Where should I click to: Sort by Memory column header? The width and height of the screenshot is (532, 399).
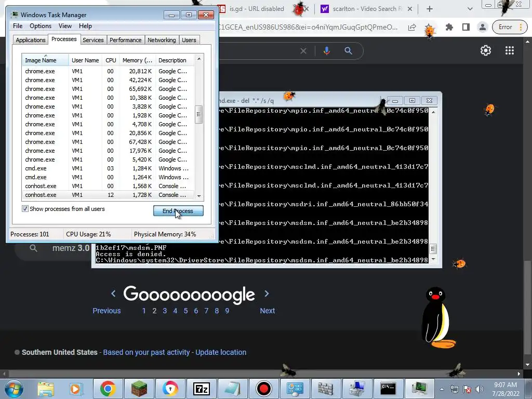(137, 60)
